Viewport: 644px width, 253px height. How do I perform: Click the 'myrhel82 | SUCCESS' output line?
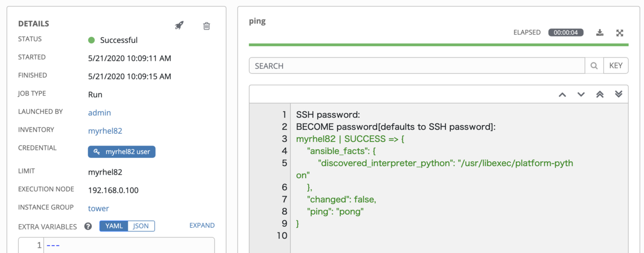[350, 139]
